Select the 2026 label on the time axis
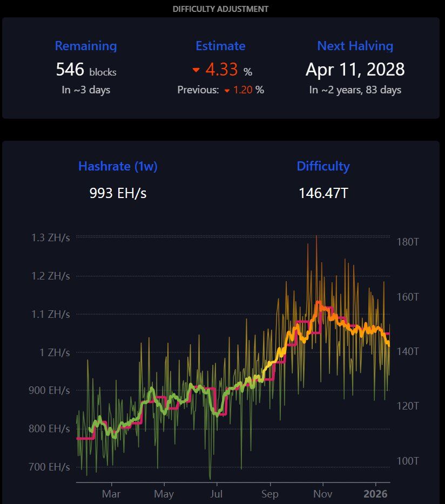This screenshot has width=445, height=504. click(376, 494)
